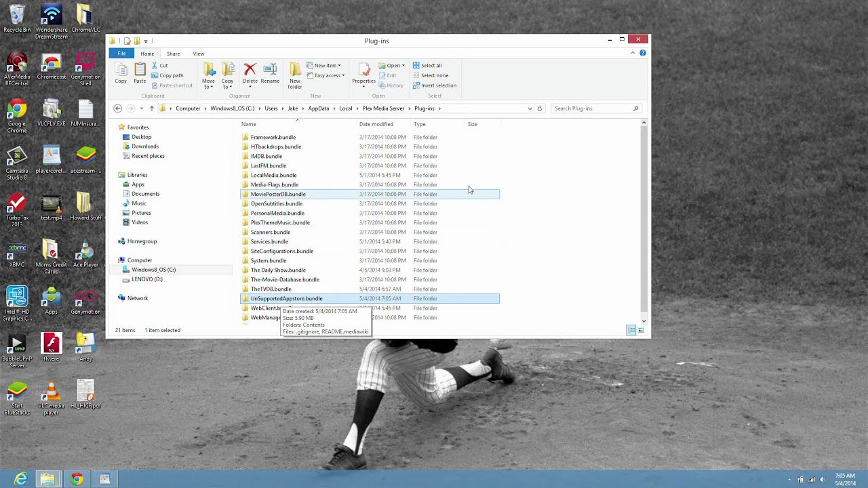868x488 pixels.
Task: Click the Back navigation arrow
Action: tap(118, 108)
